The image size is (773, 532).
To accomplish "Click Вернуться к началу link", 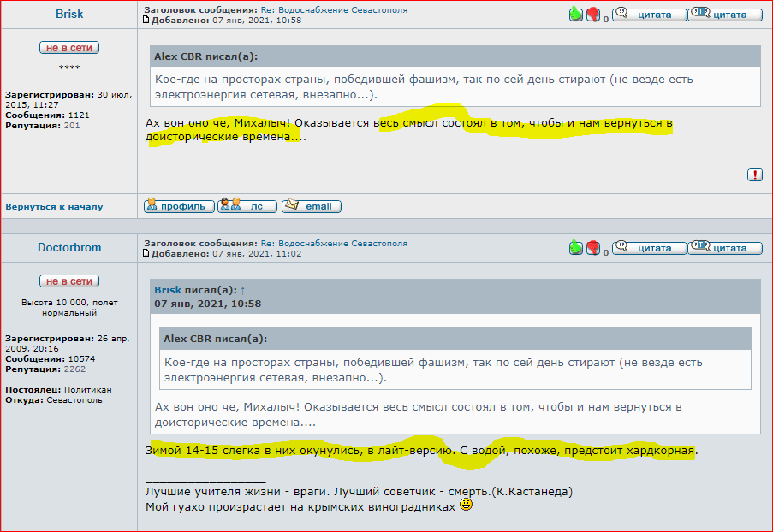I will pos(54,206).
